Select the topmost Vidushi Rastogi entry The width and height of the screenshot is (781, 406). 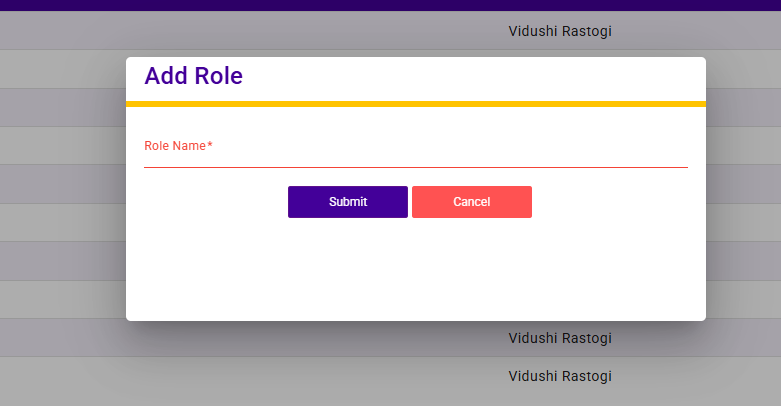[559, 31]
